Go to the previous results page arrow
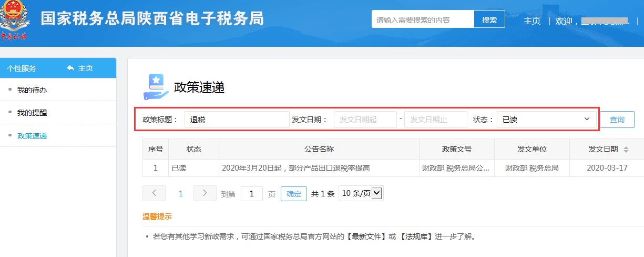Screen dimensions: 644x257 click(x=154, y=193)
